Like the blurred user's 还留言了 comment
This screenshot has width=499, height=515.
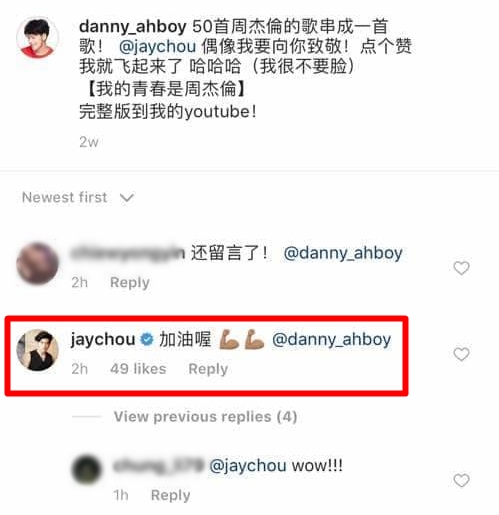pyautogui.click(x=461, y=268)
